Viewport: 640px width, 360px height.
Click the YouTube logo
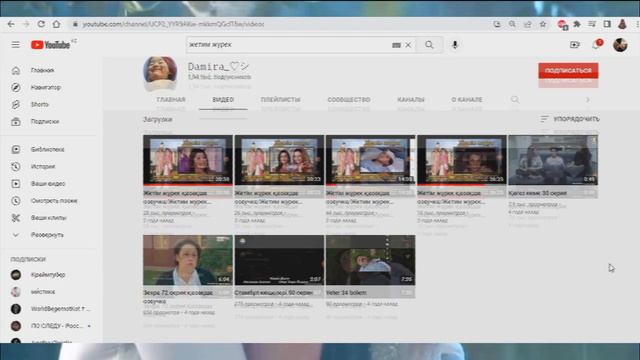51,44
